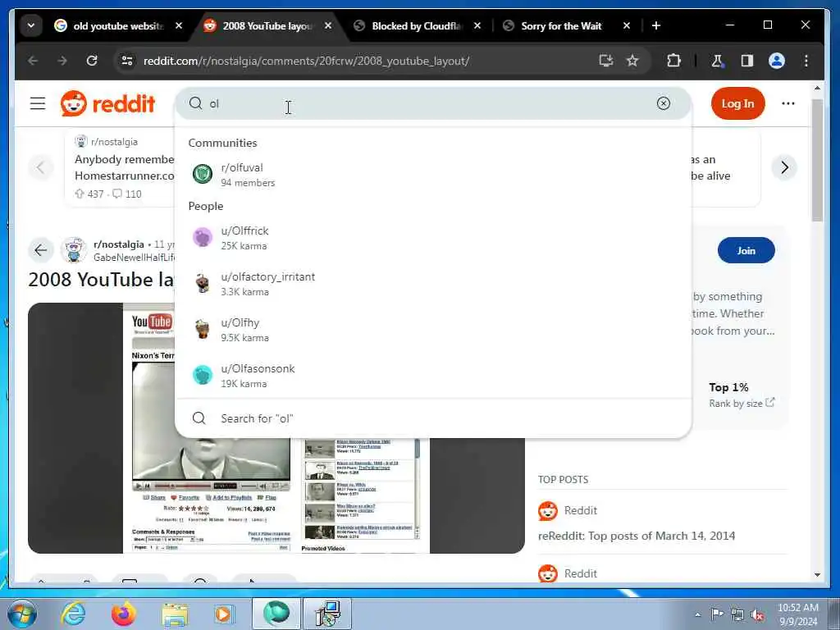Viewport: 840px width, 630px height.
Task: Switch to the 'Blocked by Cloudflare' tab
Action: point(418,25)
